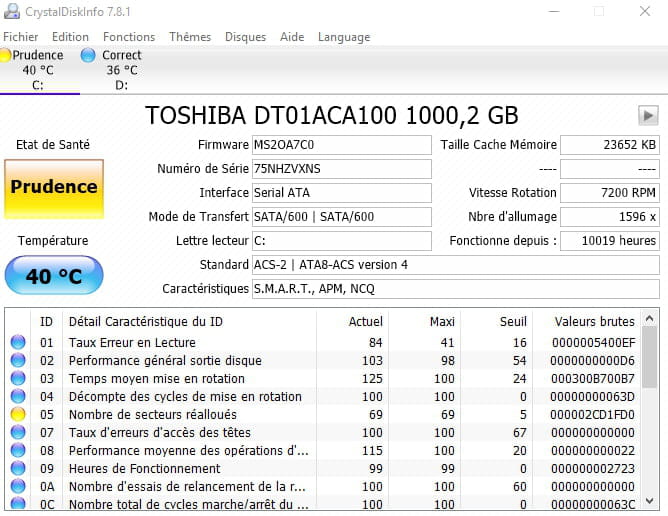Image resolution: width=668 pixels, height=516 pixels.
Task: Open the Edition menu
Action: [x=70, y=37]
